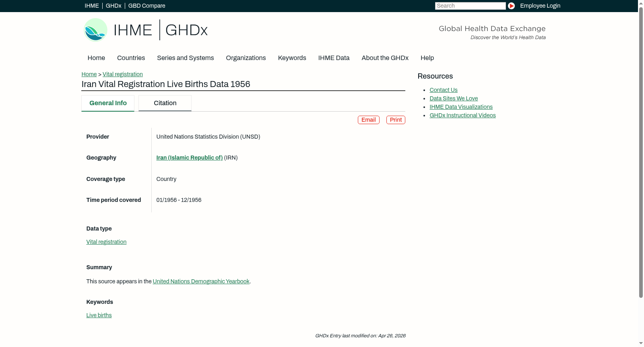Click the time period 01/1956 - 12/1956
This screenshot has width=644, height=347.
(179, 200)
